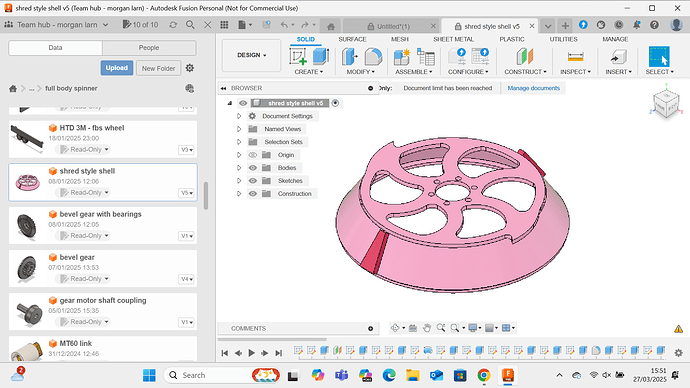690x388 pixels.
Task: Expand the Document Settings tree node
Action: click(239, 116)
